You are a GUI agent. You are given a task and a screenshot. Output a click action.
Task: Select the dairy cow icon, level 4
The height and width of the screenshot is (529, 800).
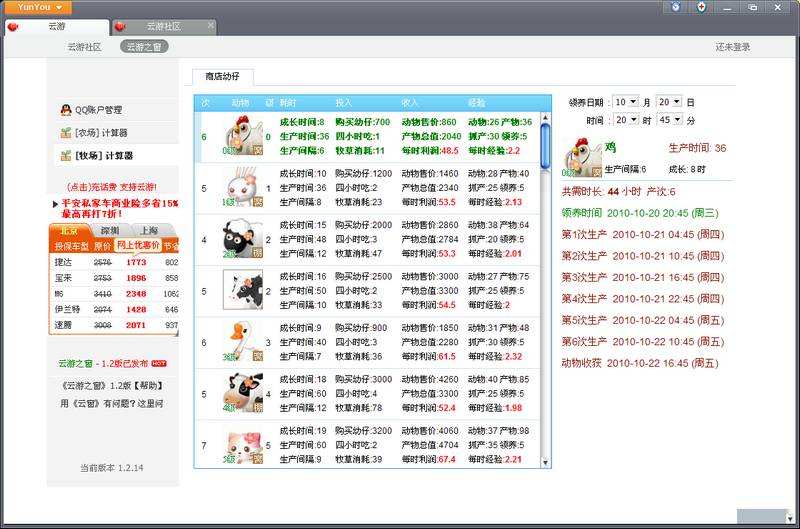[x=242, y=393]
